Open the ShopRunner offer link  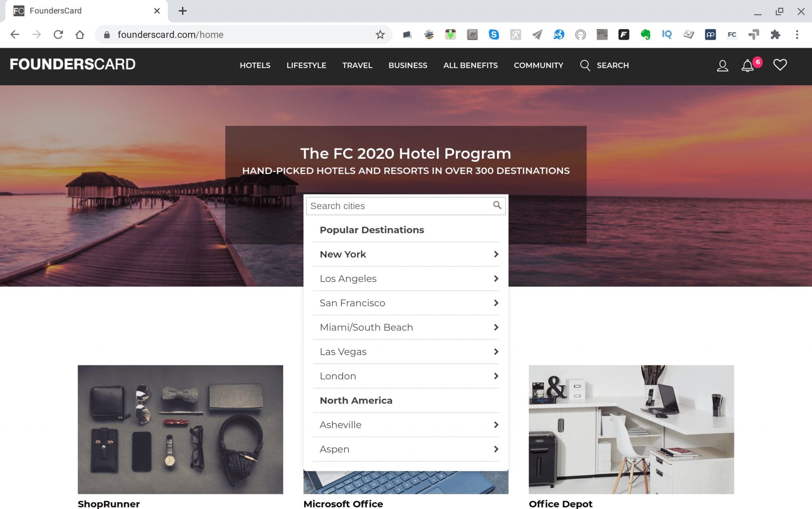click(x=109, y=503)
